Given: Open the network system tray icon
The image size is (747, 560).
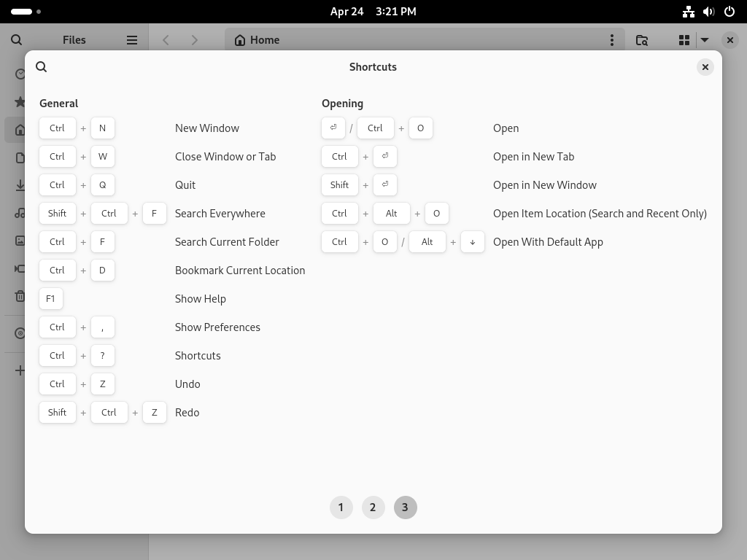Looking at the screenshot, I should pyautogui.click(x=689, y=12).
